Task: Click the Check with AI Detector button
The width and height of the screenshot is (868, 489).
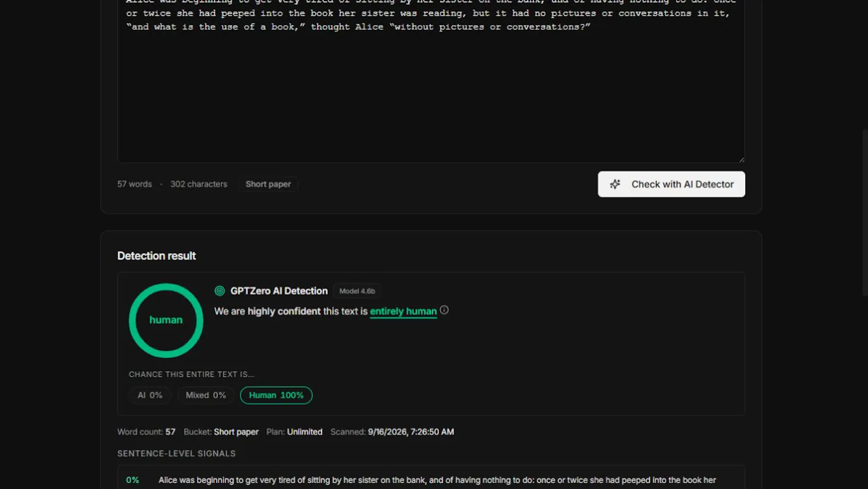Action: [671, 184]
